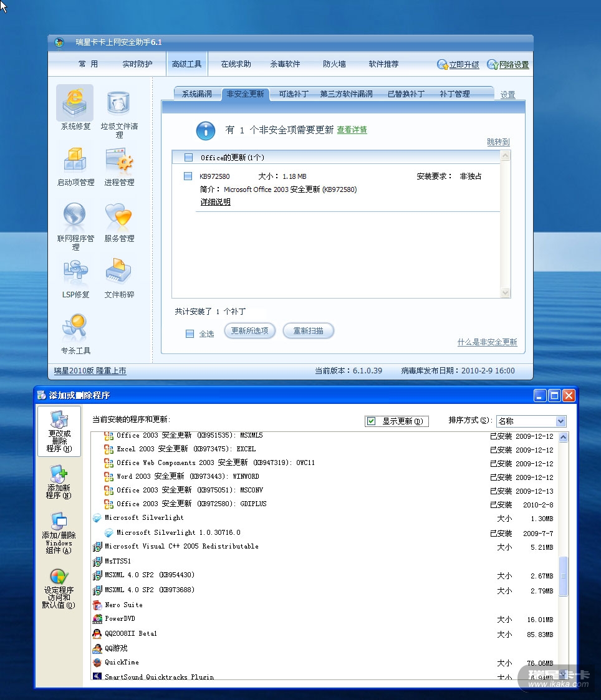601x700 pixels.
Task: Open the LSP修复 tool icon
Action: 75,271
